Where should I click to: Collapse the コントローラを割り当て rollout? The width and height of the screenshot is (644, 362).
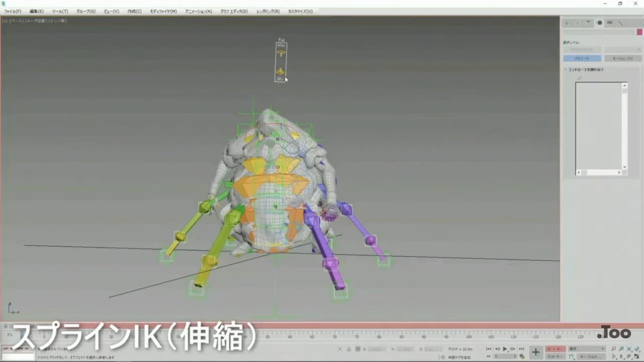565,70
